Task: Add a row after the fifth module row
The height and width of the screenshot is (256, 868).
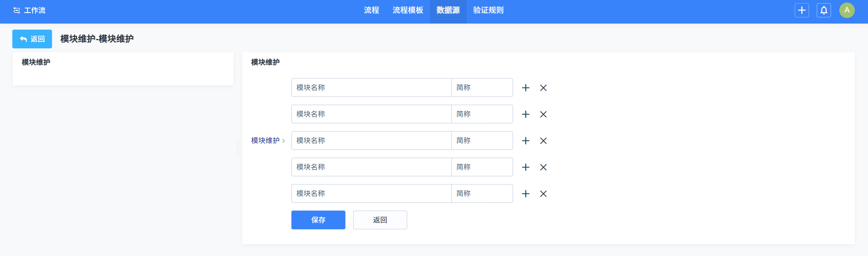Action: click(526, 194)
